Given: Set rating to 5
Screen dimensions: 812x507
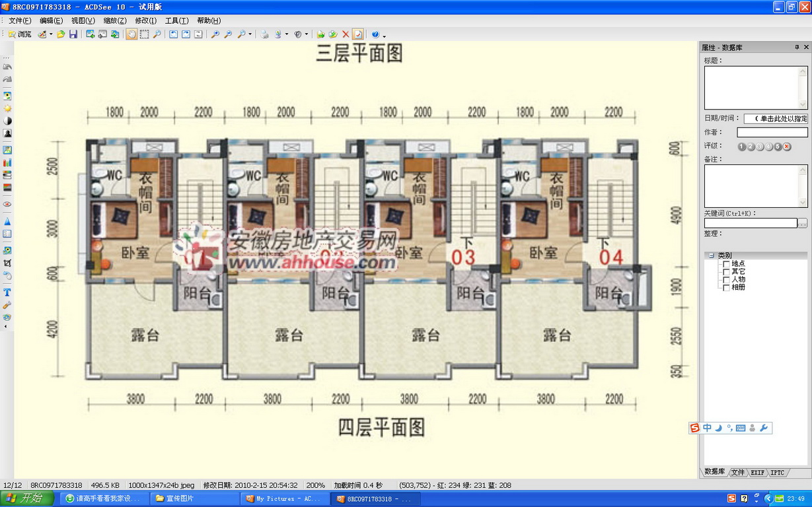Looking at the screenshot, I should 778,147.
